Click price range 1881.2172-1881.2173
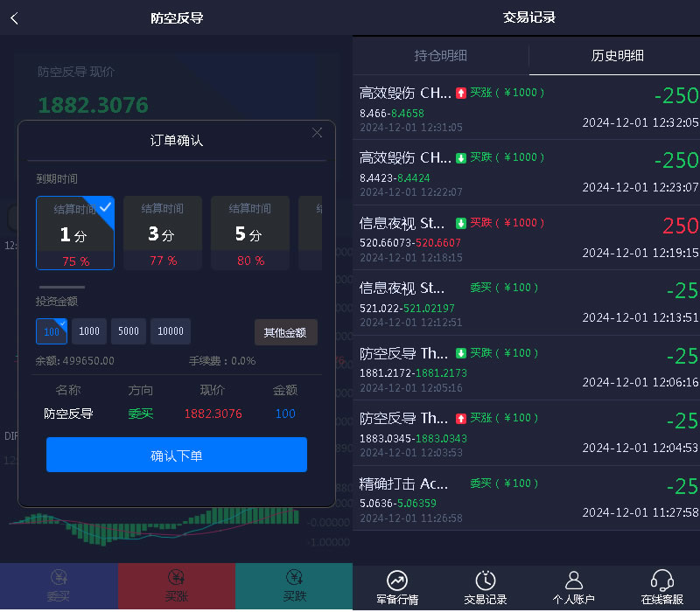700x612 pixels. pyautogui.click(x=413, y=373)
